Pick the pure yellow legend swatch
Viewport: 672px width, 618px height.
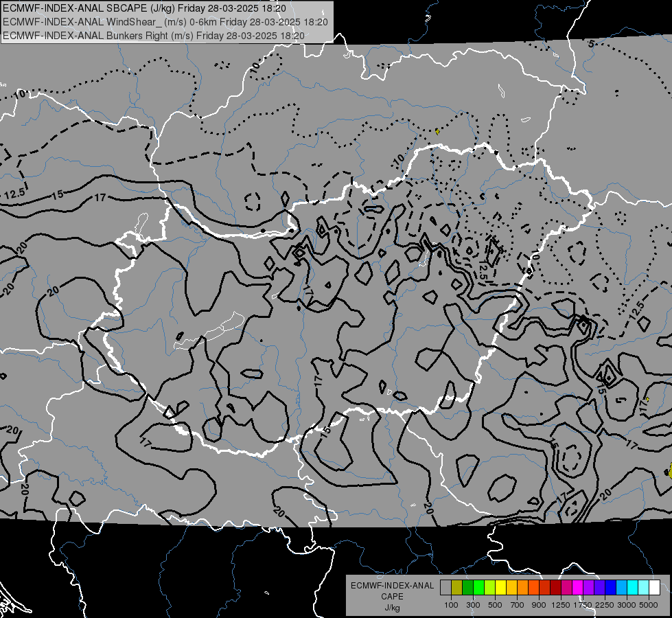click(500, 588)
